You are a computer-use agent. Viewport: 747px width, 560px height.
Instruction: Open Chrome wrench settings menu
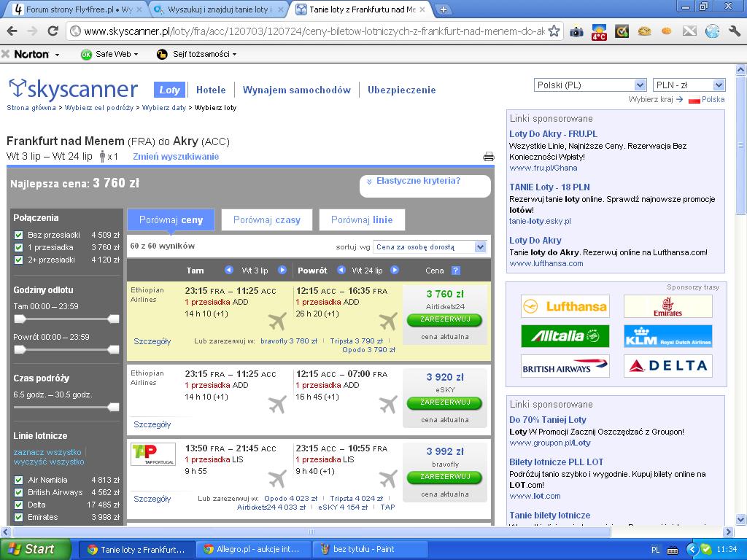click(734, 31)
